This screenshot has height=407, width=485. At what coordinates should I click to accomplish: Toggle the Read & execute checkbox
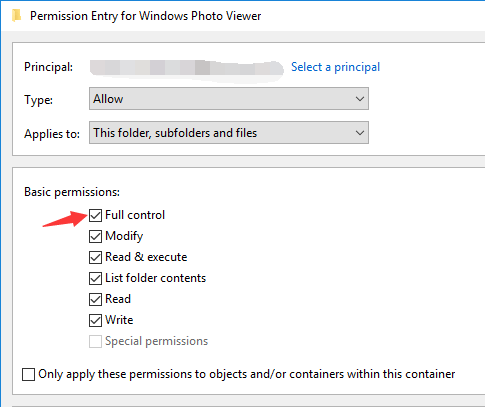[x=95, y=257]
